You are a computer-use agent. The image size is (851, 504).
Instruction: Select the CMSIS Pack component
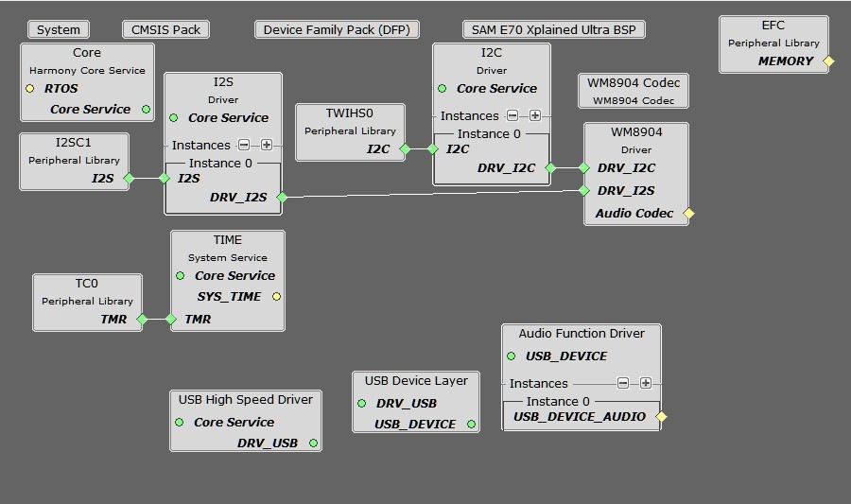(x=166, y=30)
